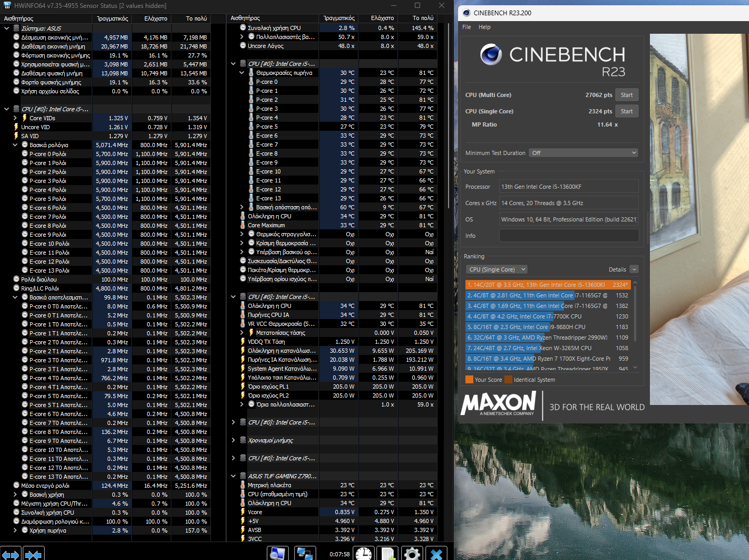Click the Details dropdown arrow in Ranking
This screenshot has width=749, height=560.
[634, 269]
